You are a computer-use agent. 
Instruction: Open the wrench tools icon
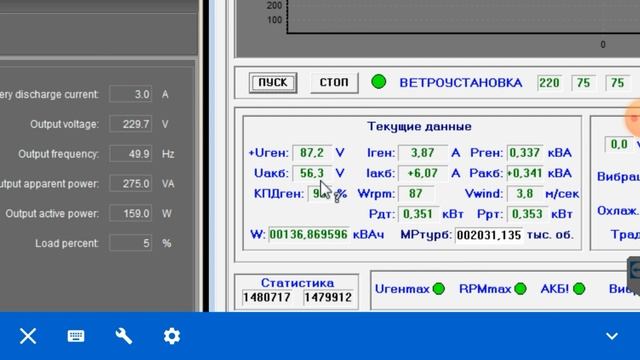point(124,336)
